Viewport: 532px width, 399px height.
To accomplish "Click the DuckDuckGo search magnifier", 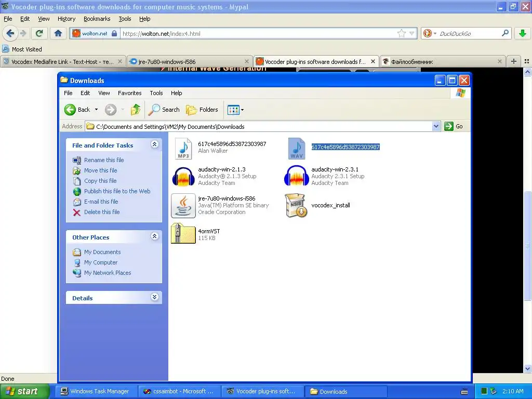I will pyautogui.click(x=505, y=33).
